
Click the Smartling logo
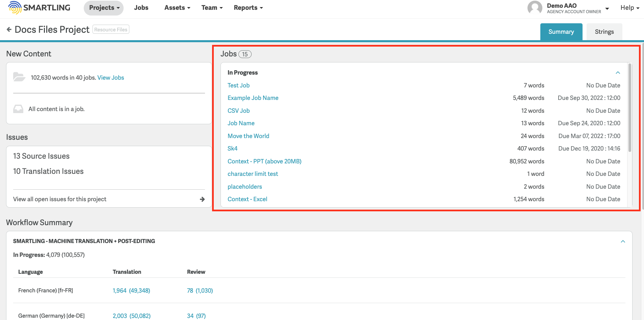coord(39,7)
